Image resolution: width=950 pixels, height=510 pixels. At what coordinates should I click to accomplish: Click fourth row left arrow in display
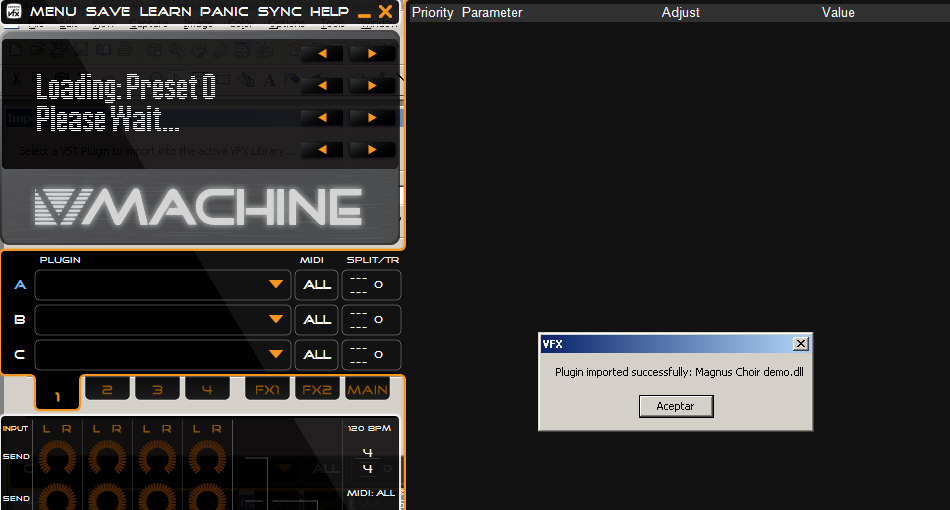(x=322, y=150)
